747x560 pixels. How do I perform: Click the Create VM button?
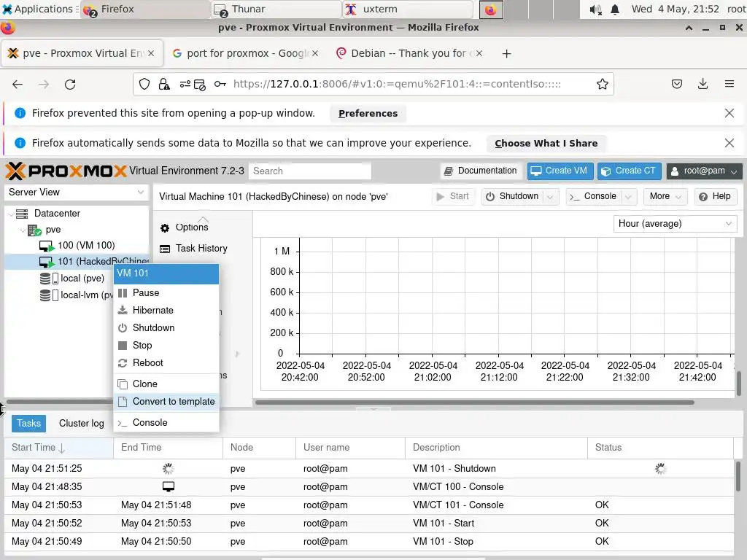point(560,171)
